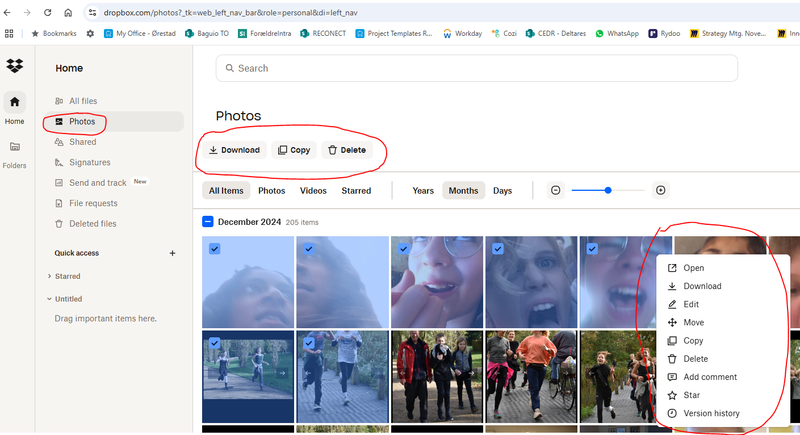Click the search magnifier icon
This screenshot has width=800, height=435.
(x=230, y=68)
